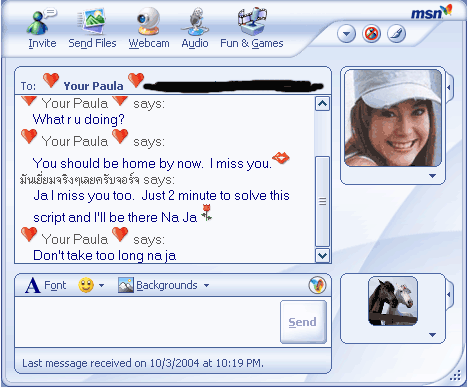Click the chat scroll down arrow
Viewport: 468px width, 388px height.
(322, 256)
